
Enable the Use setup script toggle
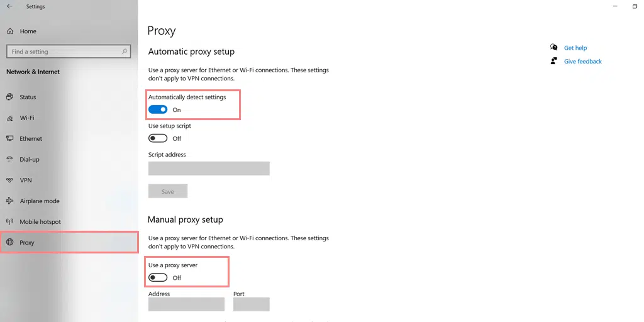point(158,138)
